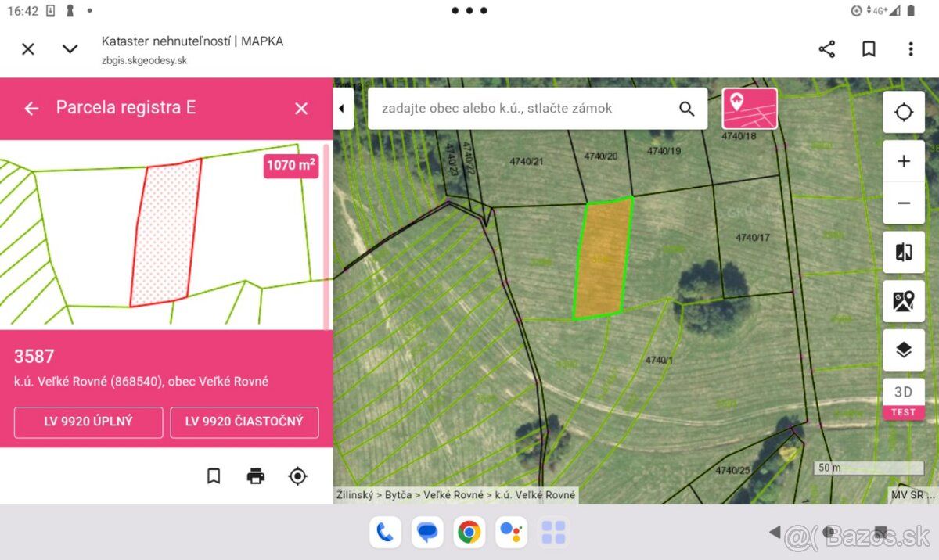Screen dimensions: 939x560
Task: Click parcel 4740/25 on map
Action: (x=732, y=470)
